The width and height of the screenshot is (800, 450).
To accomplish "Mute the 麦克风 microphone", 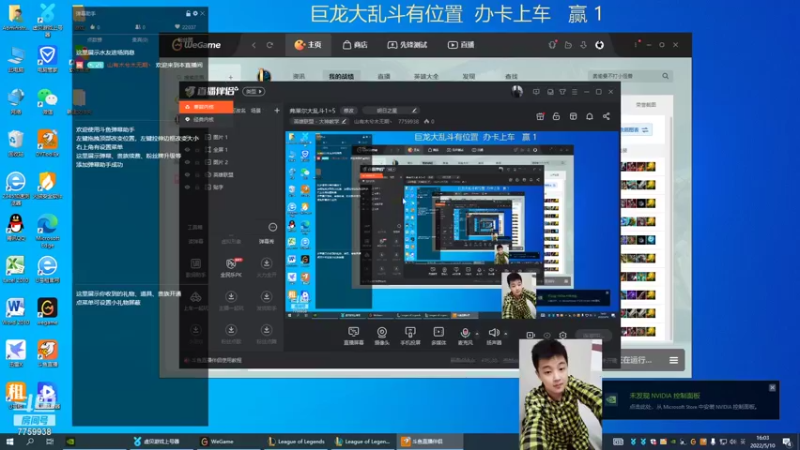I will pos(465,336).
